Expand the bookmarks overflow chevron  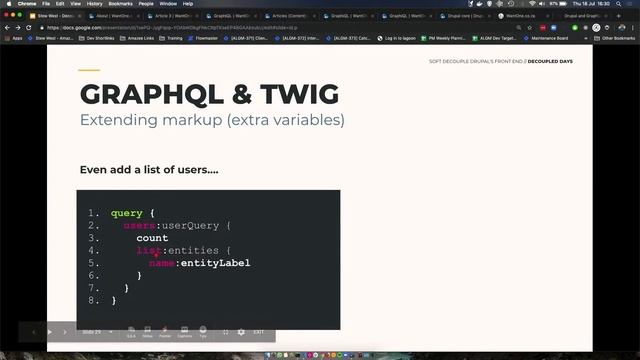[x=586, y=38]
